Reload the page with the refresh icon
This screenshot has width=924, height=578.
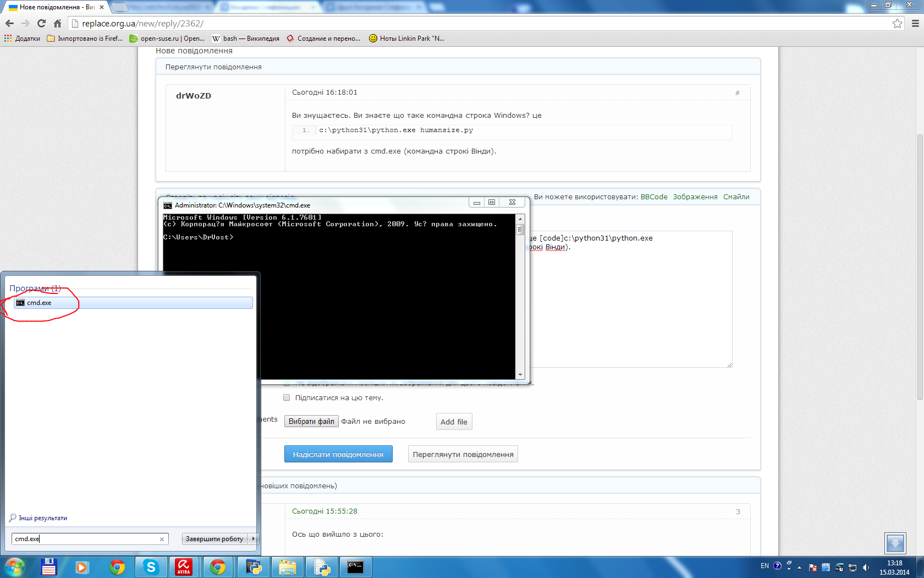coord(41,23)
